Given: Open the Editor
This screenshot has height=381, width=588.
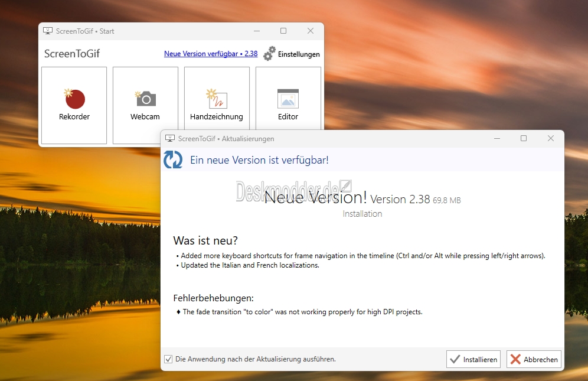Looking at the screenshot, I should [x=288, y=99].
